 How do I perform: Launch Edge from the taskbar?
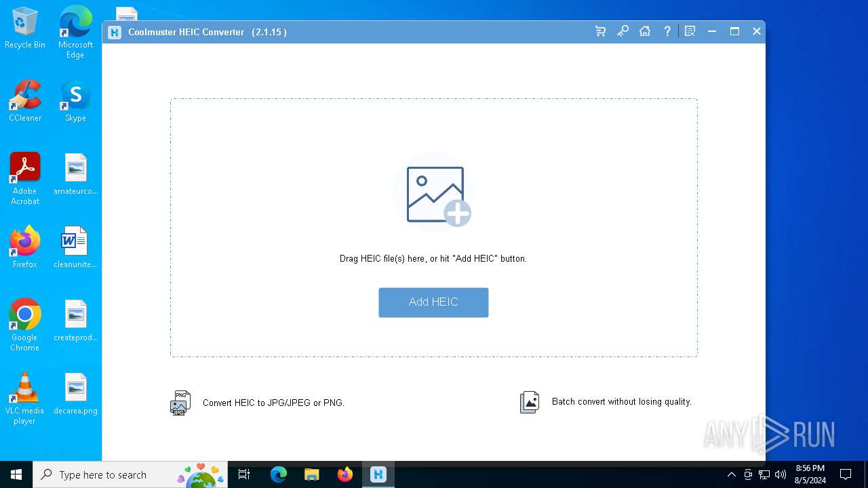coord(279,474)
